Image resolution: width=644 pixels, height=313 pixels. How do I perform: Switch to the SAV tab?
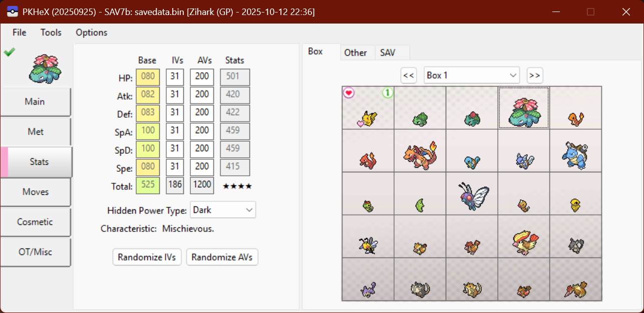388,53
